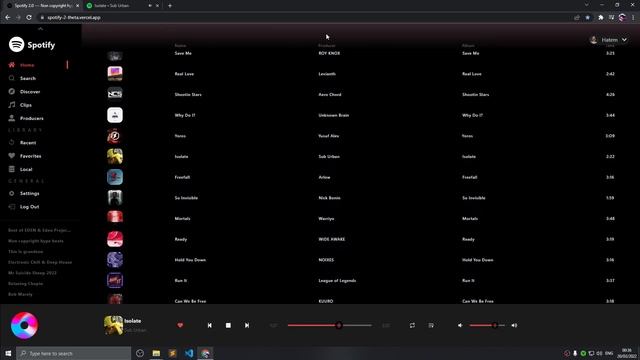Click album name Mortals

(470, 218)
